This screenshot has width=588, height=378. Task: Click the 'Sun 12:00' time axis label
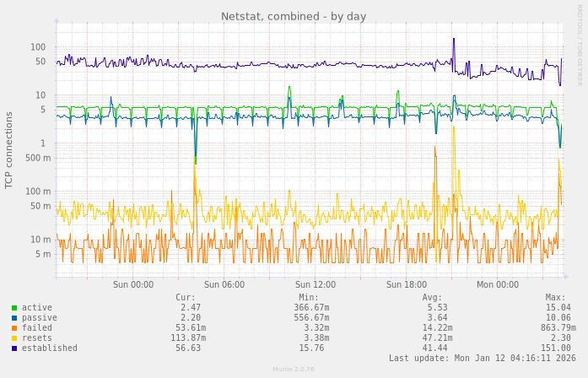316,284
